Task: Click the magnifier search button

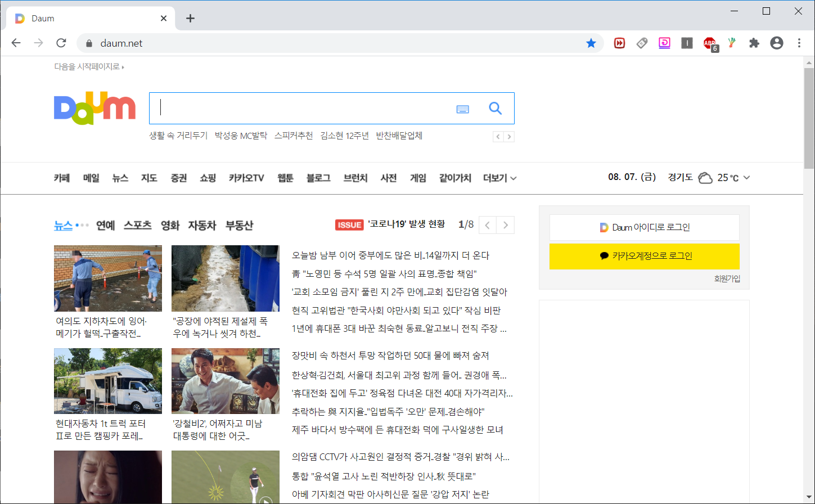Action: tap(496, 109)
